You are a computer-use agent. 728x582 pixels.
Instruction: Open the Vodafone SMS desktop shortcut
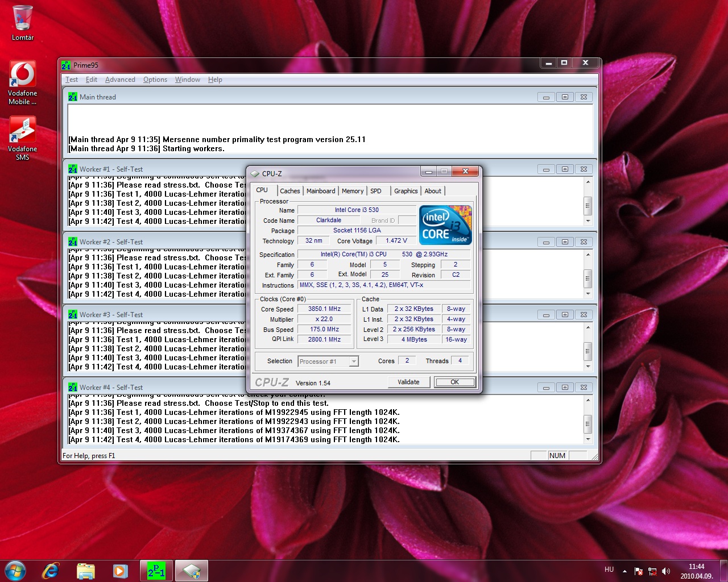click(22, 138)
